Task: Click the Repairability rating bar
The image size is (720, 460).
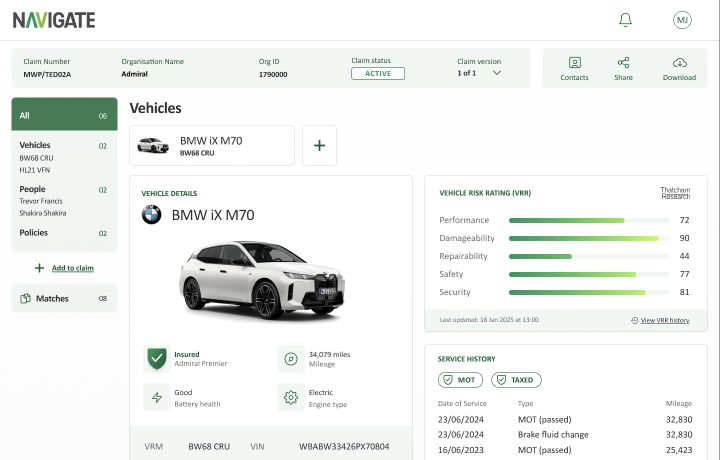Action: 589,256
